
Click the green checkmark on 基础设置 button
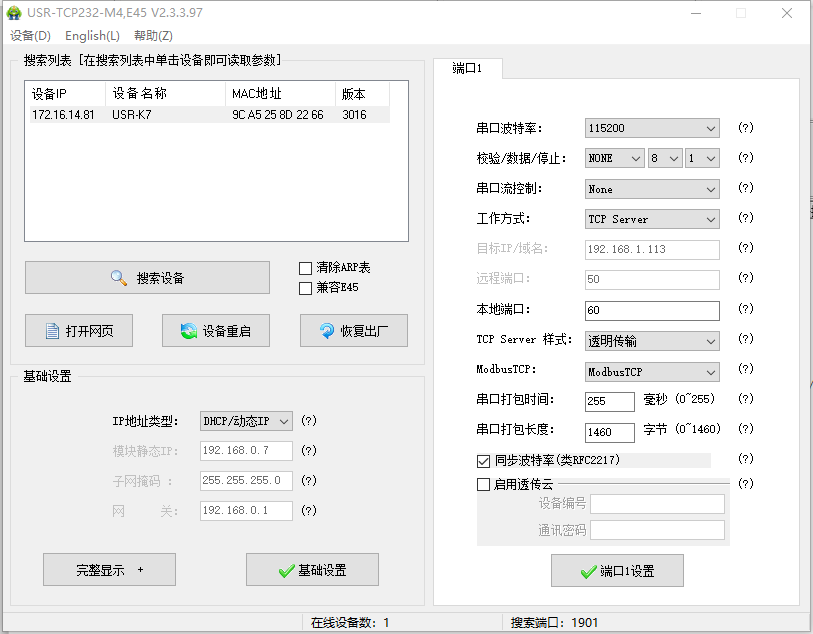point(286,570)
